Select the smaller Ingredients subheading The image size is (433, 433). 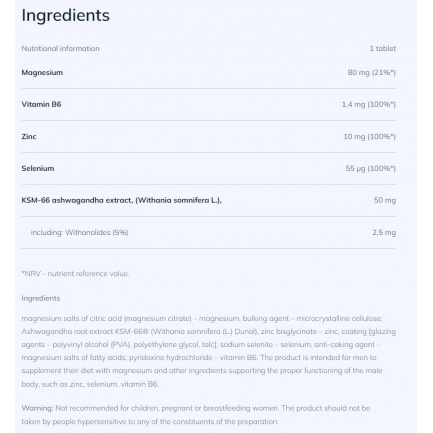[41, 298]
